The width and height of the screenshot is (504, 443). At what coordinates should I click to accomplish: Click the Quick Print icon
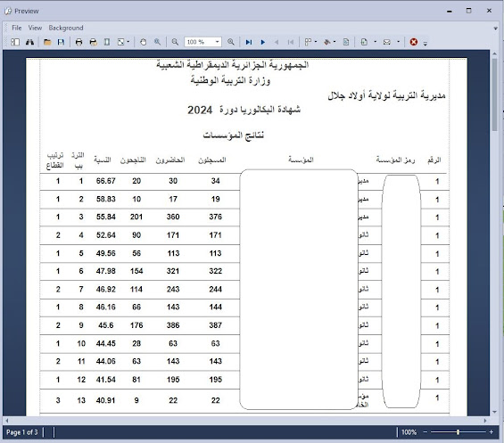(93, 42)
